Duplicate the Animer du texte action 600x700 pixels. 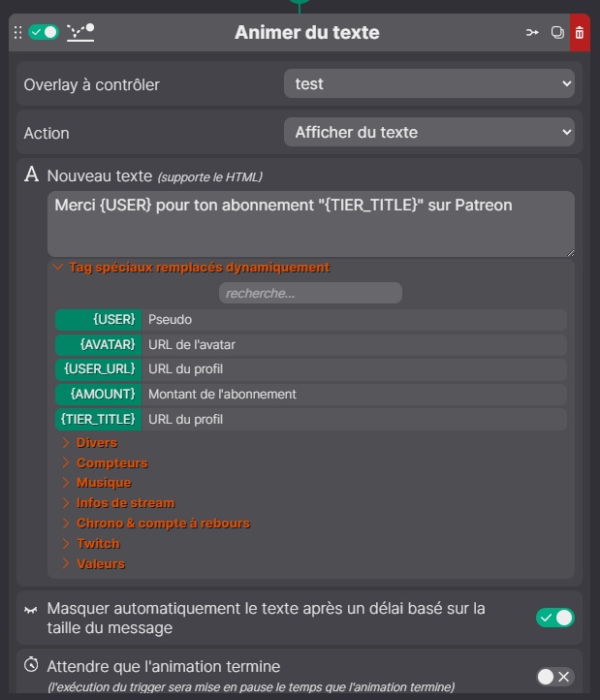click(x=557, y=33)
